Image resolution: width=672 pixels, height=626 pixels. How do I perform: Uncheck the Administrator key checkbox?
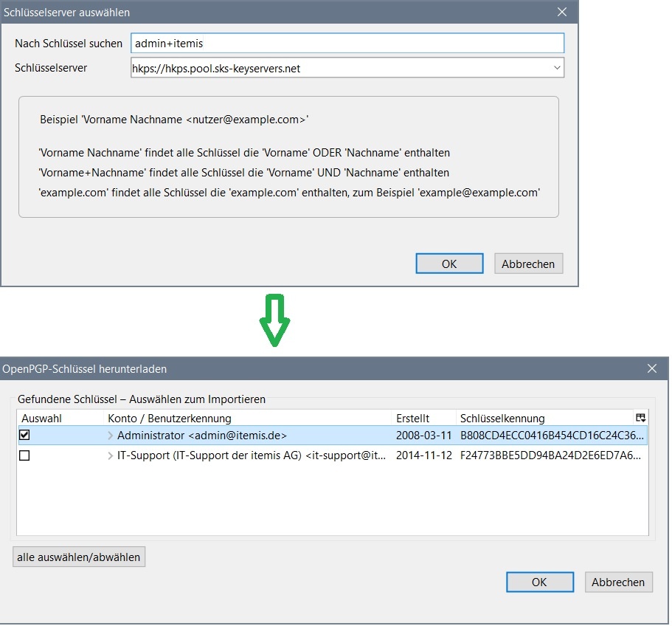coord(24,436)
